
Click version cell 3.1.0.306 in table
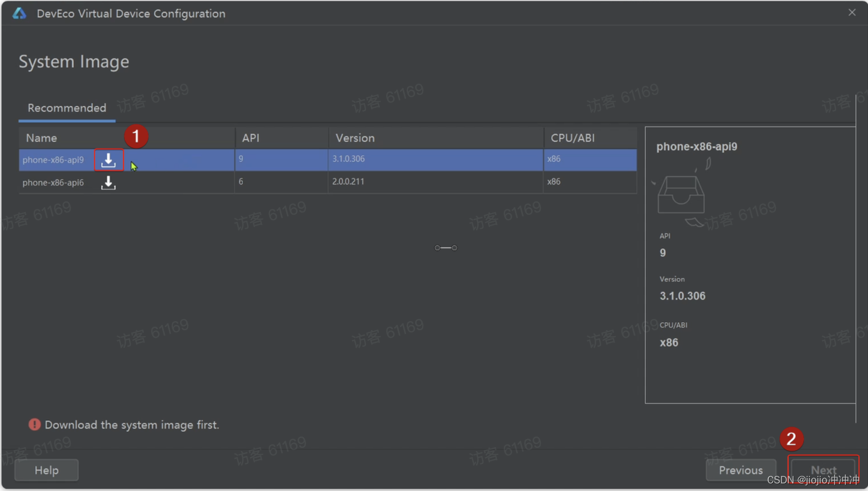pos(348,159)
